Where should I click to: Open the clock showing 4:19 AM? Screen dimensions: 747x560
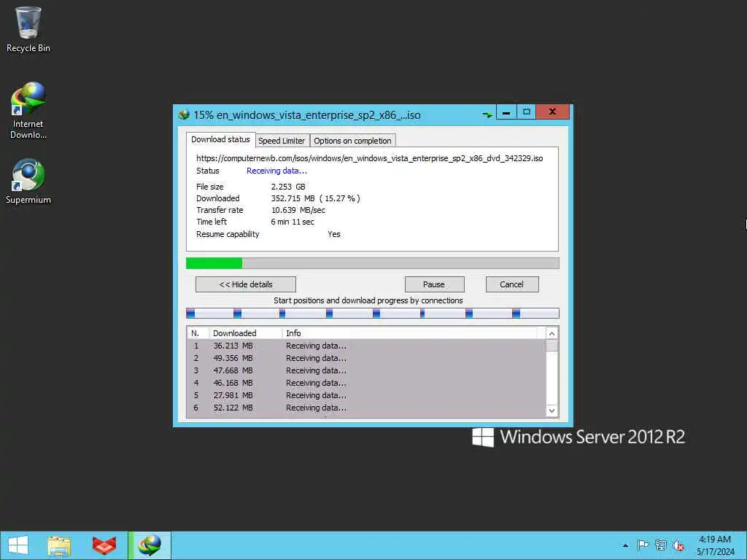pyautogui.click(x=715, y=545)
